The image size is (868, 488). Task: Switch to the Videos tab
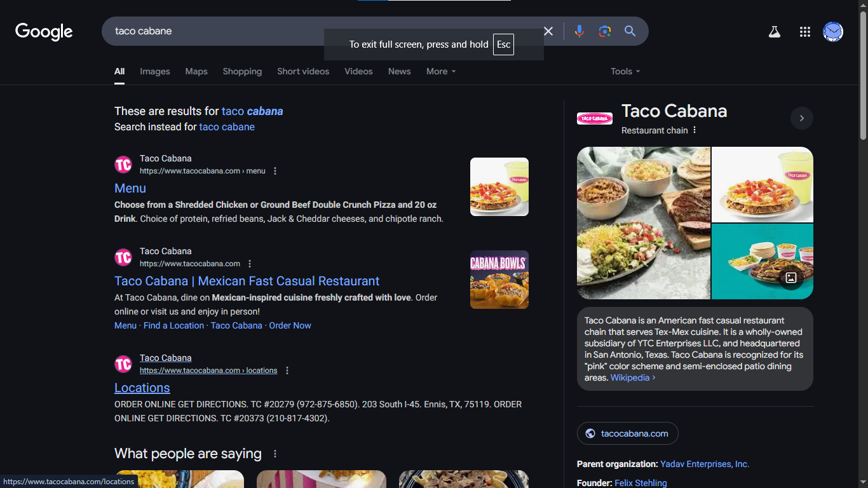(358, 71)
